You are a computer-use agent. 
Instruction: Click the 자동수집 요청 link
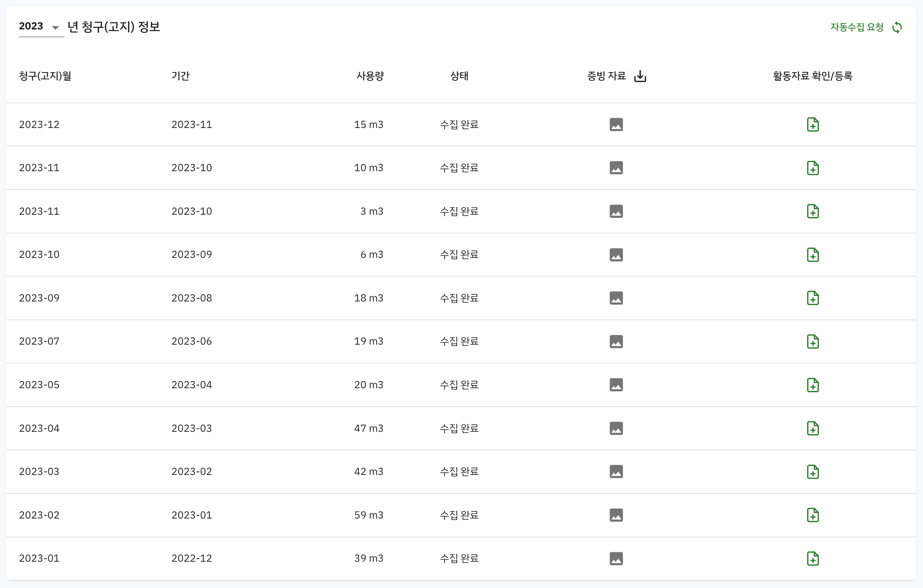pyautogui.click(x=857, y=27)
